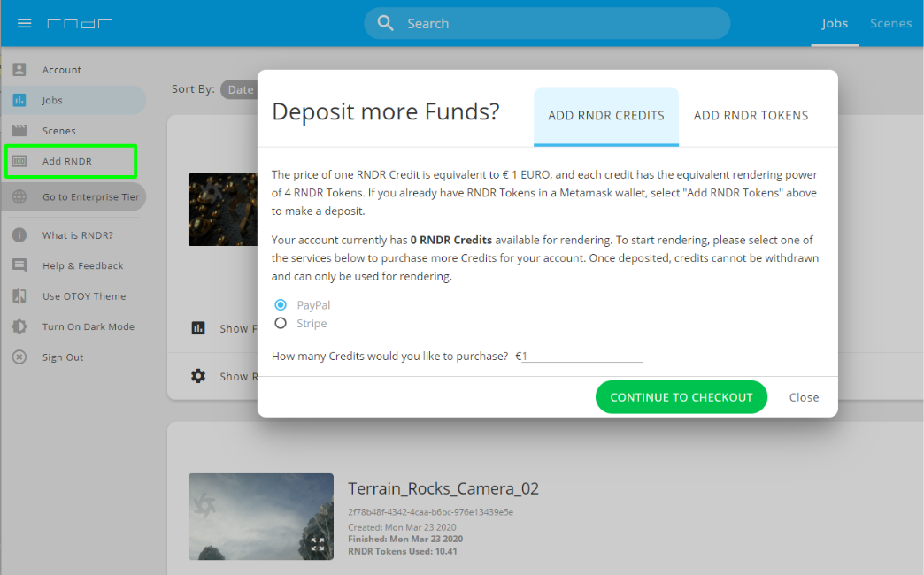Click the Scenes clapperboard icon
Image resolution: width=924 pixels, height=575 pixels.
click(19, 131)
